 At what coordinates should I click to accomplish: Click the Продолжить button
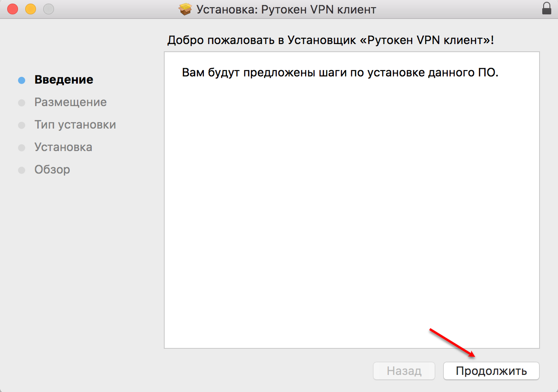pyautogui.click(x=491, y=371)
